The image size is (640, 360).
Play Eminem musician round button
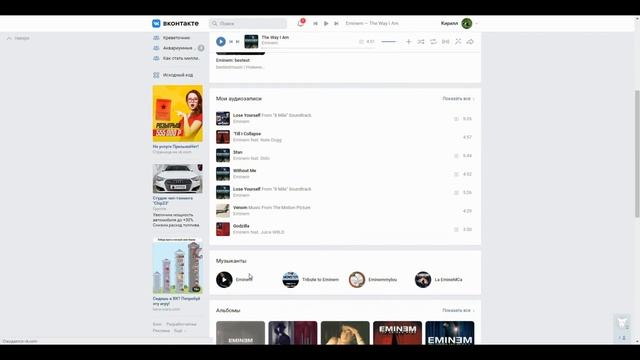click(x=224, y=280)
